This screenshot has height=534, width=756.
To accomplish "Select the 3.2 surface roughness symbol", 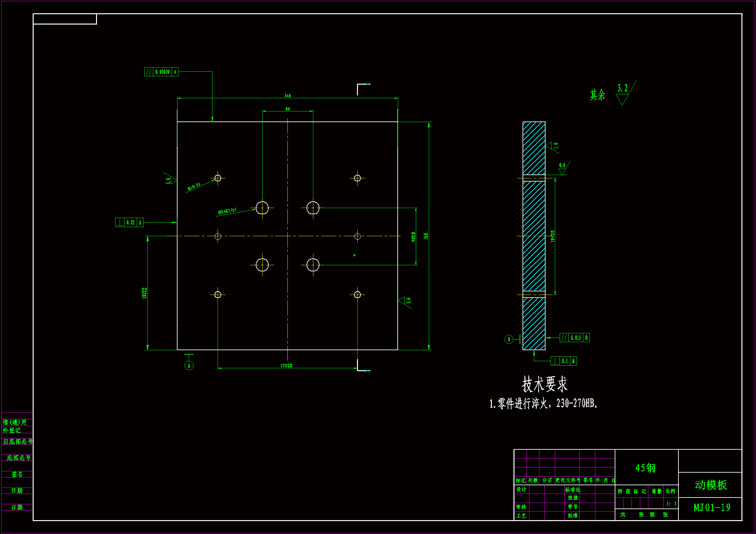I will [x=623, y=94].
